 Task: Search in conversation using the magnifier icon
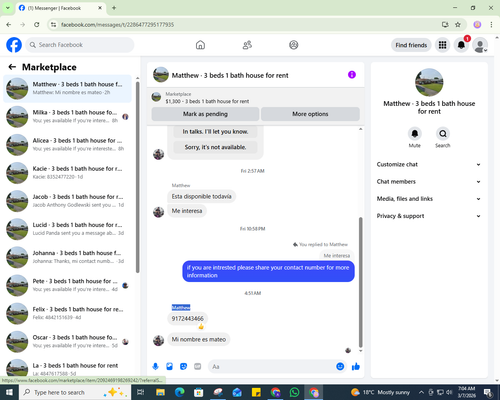pos(443,134)
